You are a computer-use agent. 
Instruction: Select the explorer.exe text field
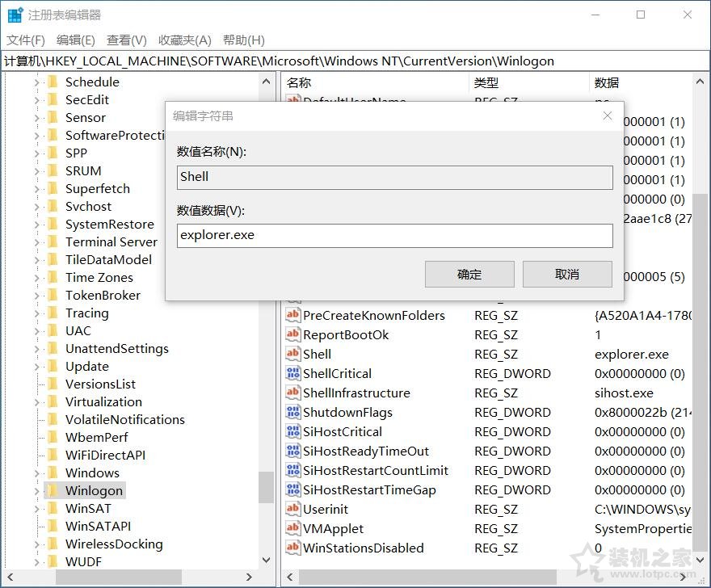[x=394, y=235]
